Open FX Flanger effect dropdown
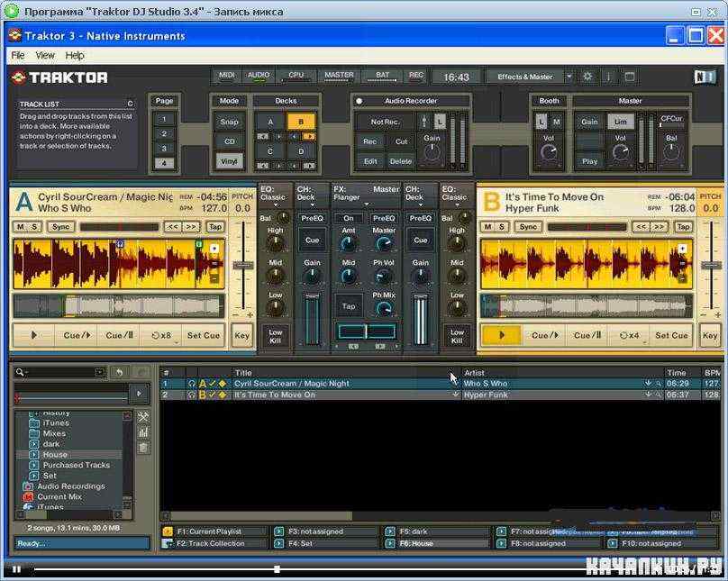This screenshot has width=728, height=581. 367,204
